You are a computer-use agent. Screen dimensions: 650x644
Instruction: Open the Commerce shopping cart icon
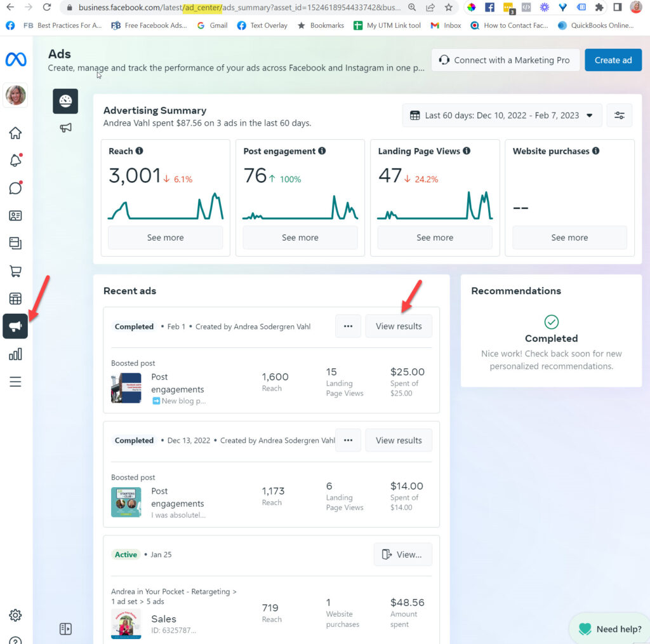tap(15, 271)
